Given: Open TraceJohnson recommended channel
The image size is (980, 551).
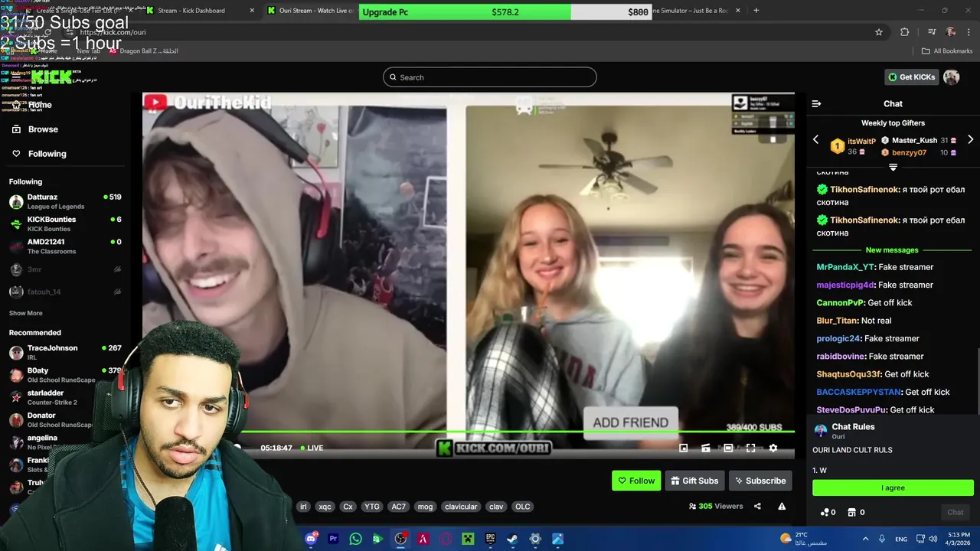Looking at the screenshot, I should click(x=65, y=352).
